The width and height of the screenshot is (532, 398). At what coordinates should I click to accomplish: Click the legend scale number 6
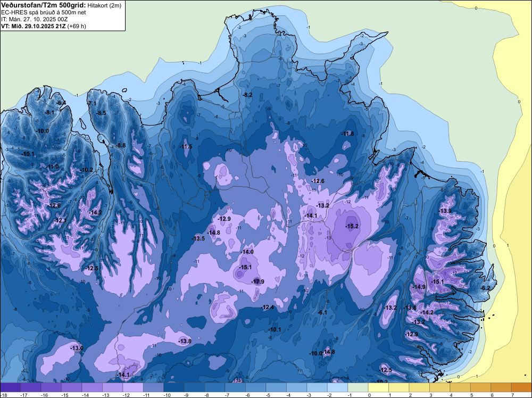[x=493, y=395]
